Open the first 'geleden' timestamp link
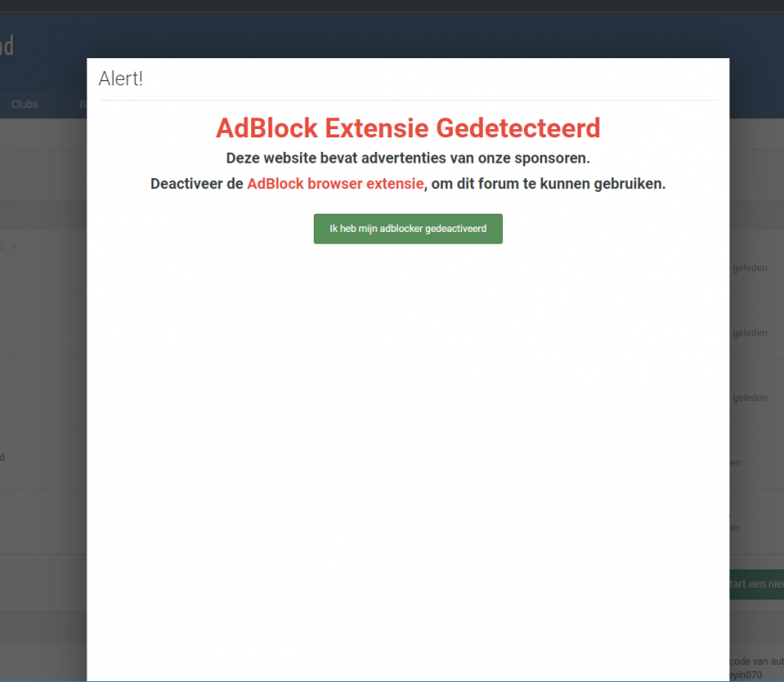This screenshot has height=682, width=784. pyautogui.click(x=750, y=267)
